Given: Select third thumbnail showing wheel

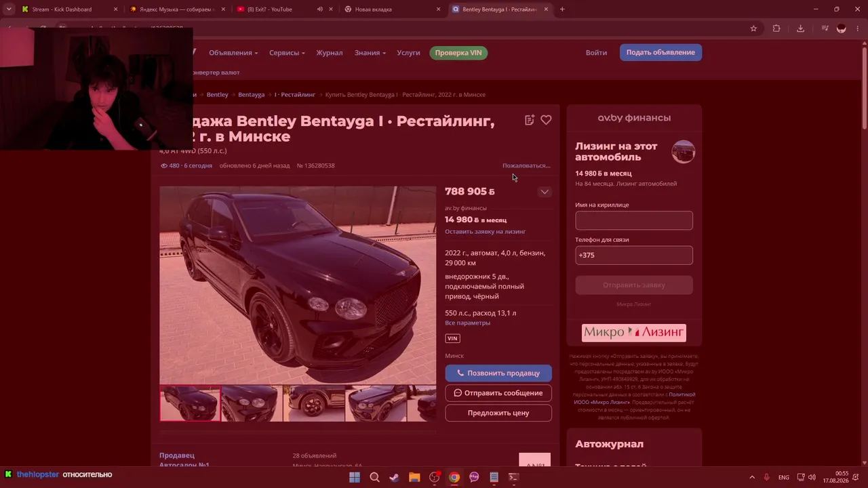Looking at the screenshot, I should (314, 403).
